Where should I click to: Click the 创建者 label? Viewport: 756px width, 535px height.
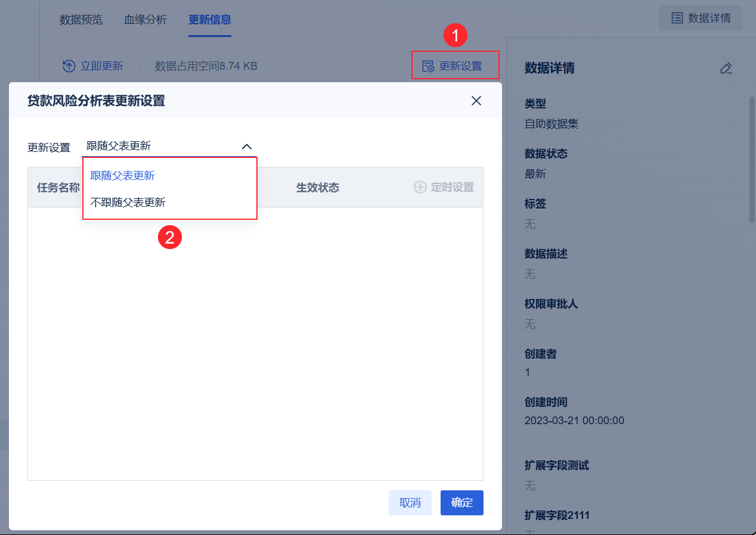click(541, 354)
